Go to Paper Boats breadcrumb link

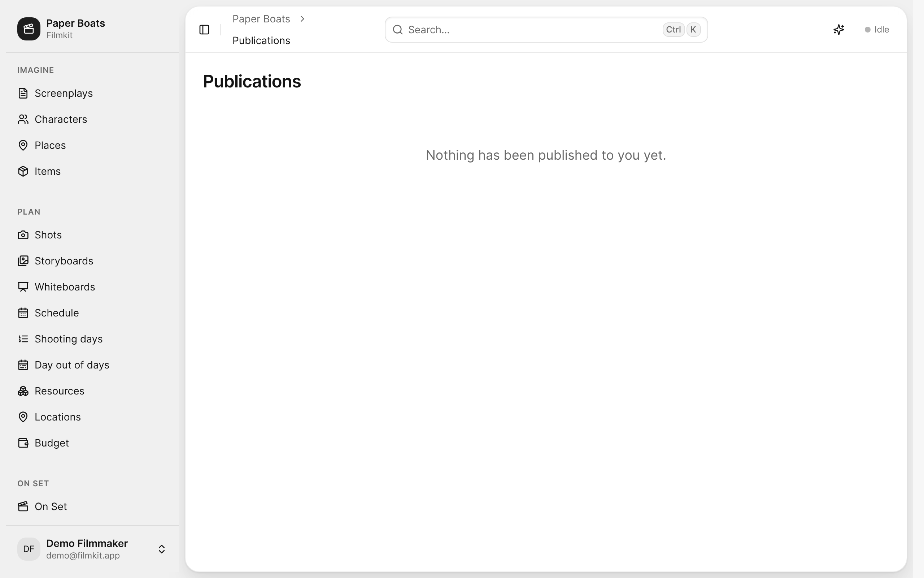point(261,19)
